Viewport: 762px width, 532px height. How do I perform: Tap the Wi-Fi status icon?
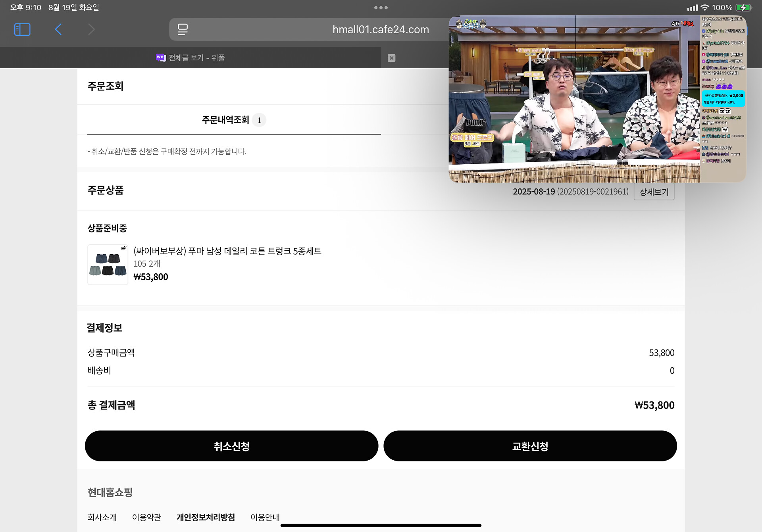point(705,8)
